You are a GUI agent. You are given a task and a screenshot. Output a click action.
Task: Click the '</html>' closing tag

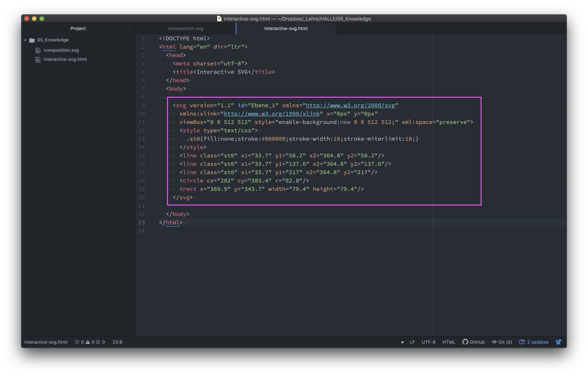click(171, 223)
